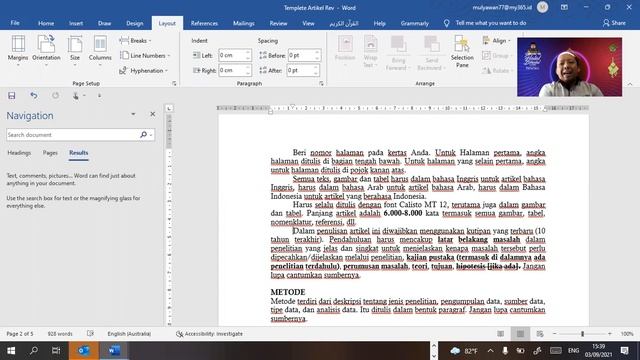Screen dimensions: 640x360
Task: Switch to Read Mode view
Action: pyautogui.click(x=500, y=333)
